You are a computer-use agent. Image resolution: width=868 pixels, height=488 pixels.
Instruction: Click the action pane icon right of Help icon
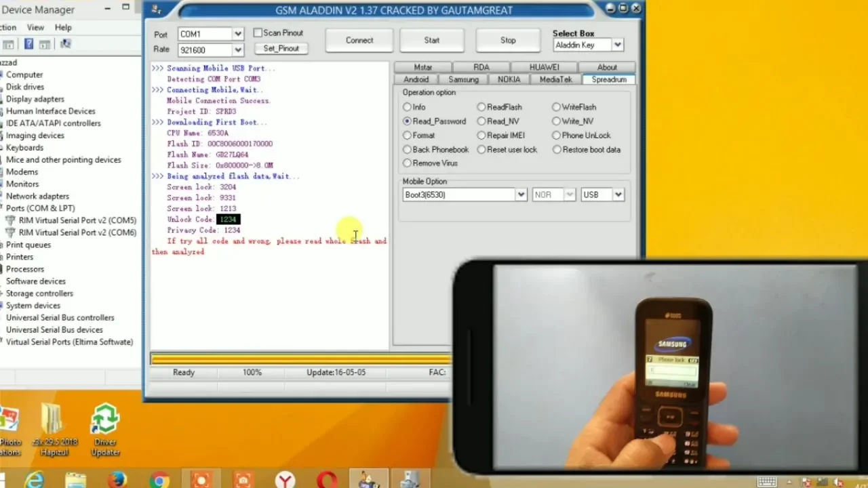pyautogui.click(x=45, y=44)
